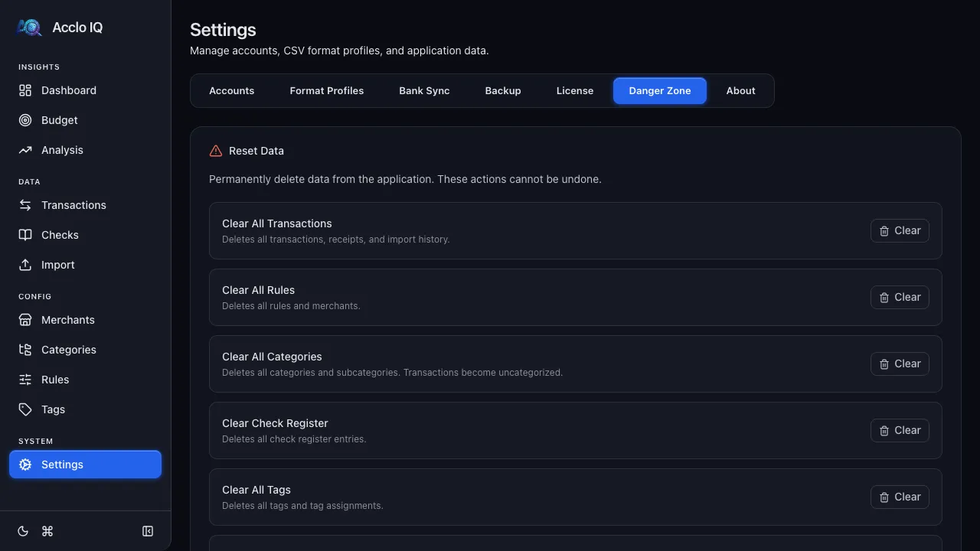Open the License tab
Screen dimensions: 980x551
tap(575, 90)
